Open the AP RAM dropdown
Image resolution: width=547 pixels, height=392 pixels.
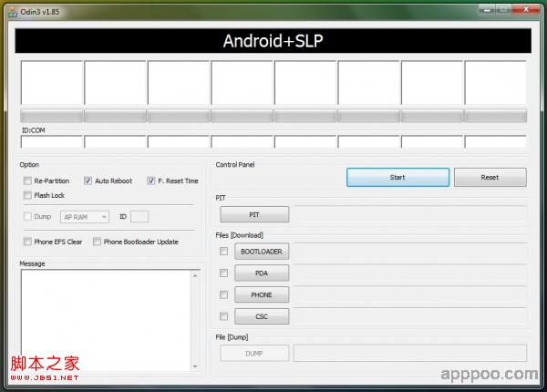click(x=85, y=217)
